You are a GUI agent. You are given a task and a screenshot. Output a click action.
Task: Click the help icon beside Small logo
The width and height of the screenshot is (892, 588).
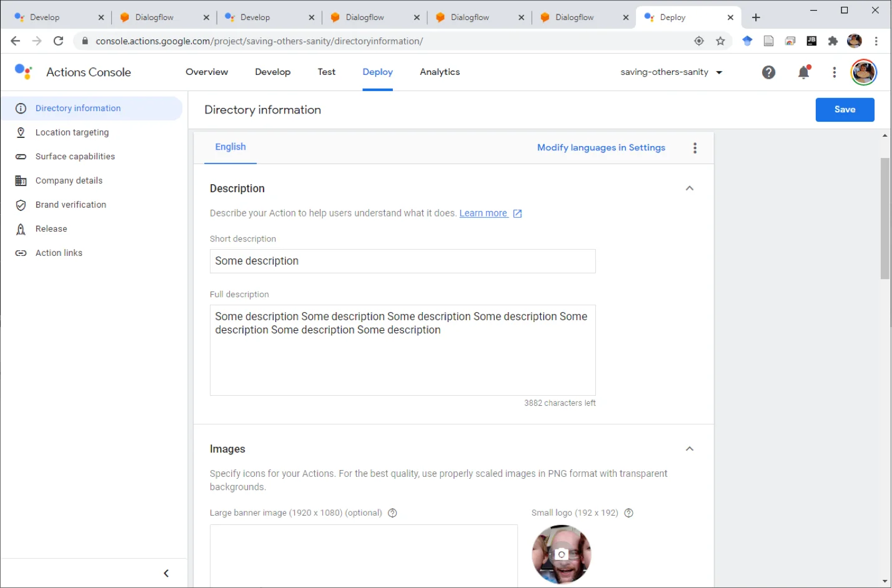629,513
